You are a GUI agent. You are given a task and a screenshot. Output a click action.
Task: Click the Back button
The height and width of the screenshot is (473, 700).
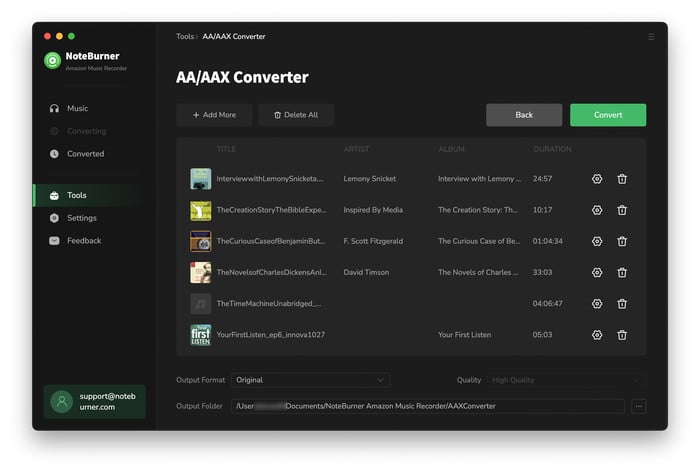point(524,115)
